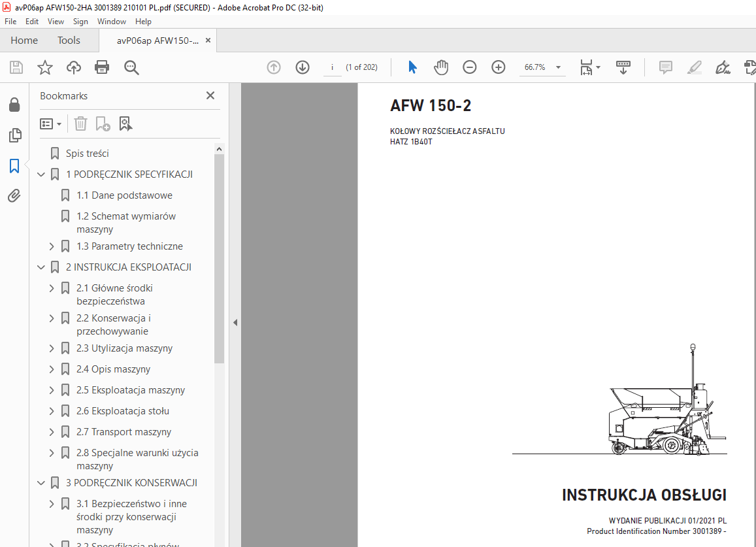Activate the Hand pan tool
This screenshot has width=756, height=547.
(x=440, y=67)
